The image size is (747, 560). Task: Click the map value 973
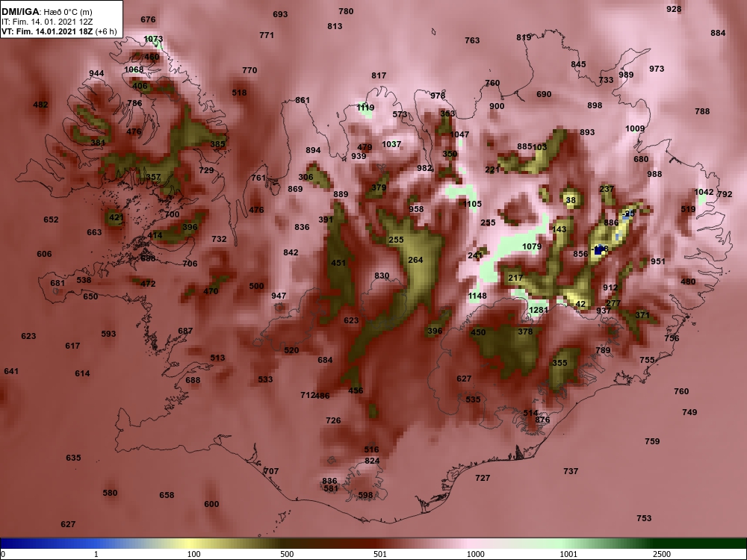[657, 69]
